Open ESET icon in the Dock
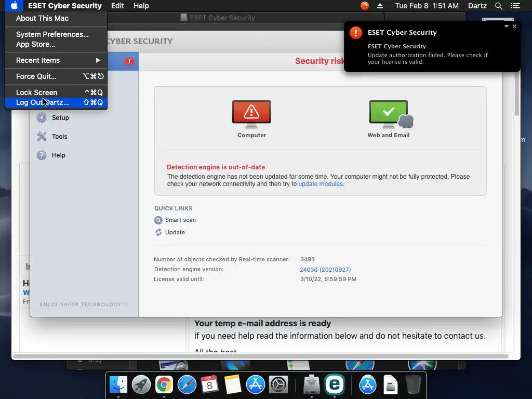Image resolution: width=532 pixels, height=399 pixels. [335, 384]
